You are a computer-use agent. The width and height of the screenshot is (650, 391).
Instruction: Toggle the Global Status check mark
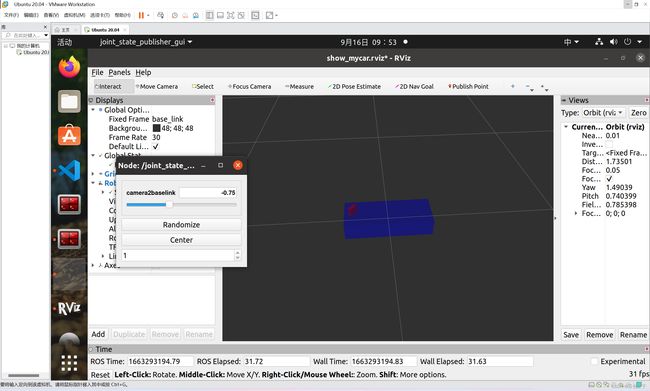(x=100, y=155)
